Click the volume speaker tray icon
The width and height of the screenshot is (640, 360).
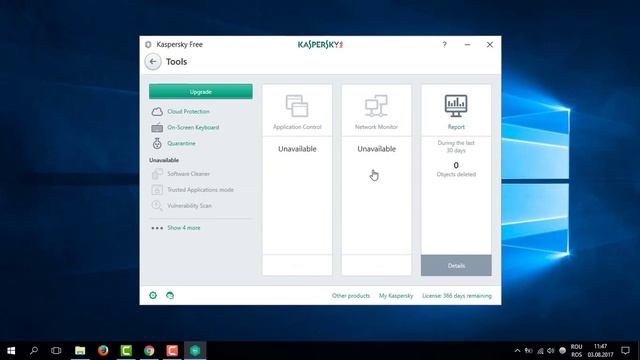[x=551, y=351]
